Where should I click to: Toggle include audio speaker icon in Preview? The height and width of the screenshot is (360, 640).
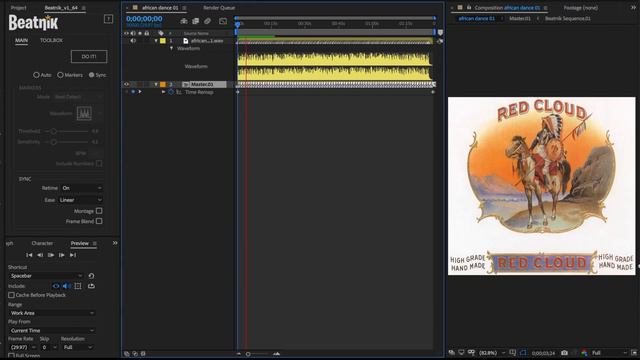[67, 286]
